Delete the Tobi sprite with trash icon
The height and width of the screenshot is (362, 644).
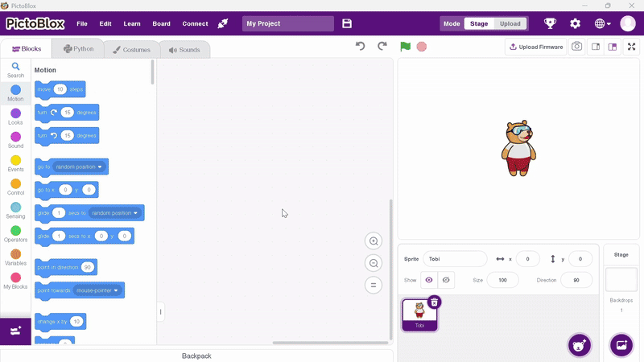(434, 302)
